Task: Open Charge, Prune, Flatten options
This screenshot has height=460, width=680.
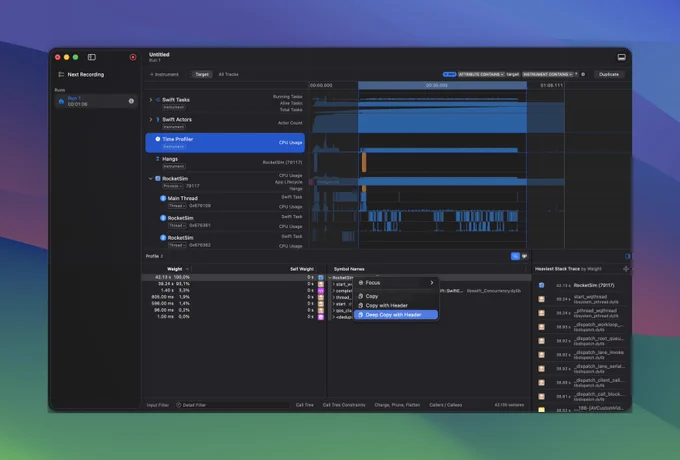Action: 397,405
